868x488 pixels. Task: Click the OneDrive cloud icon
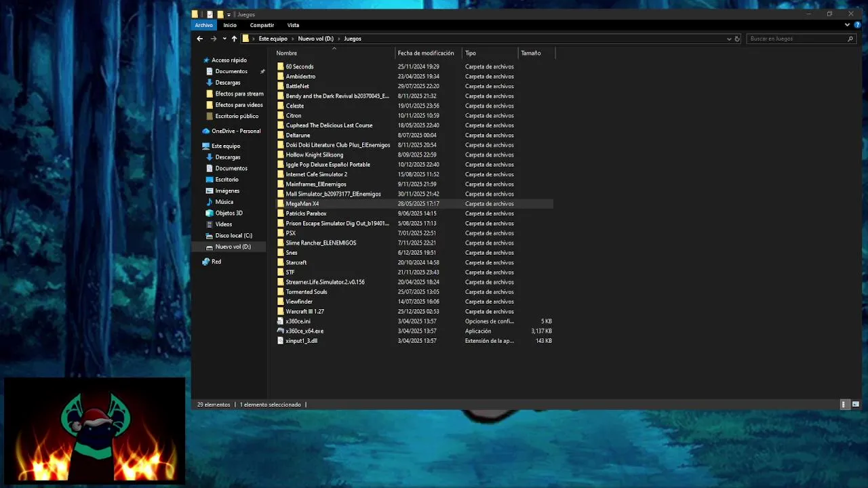click(205, 131)
